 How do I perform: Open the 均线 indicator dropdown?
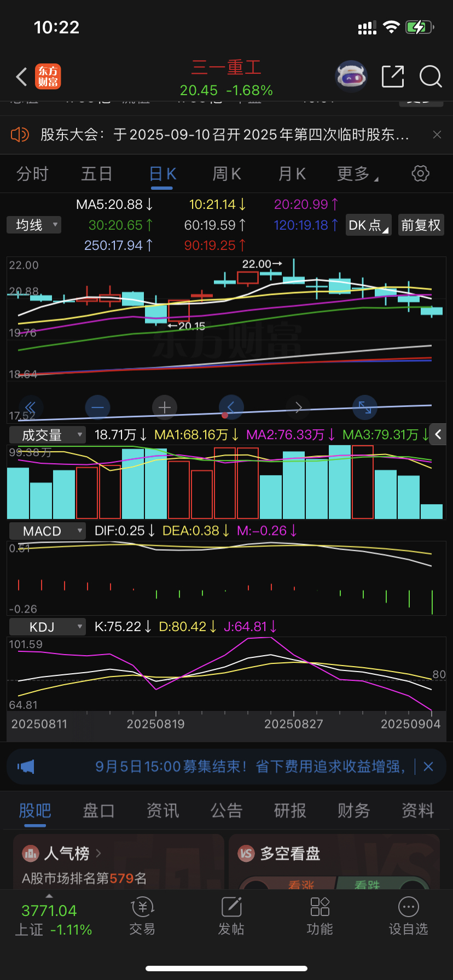34,225
